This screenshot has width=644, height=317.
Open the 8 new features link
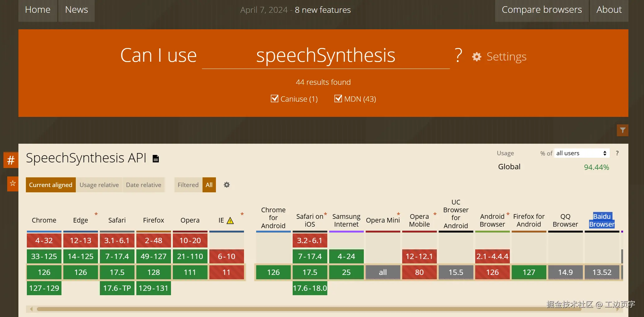pos(323,10)
